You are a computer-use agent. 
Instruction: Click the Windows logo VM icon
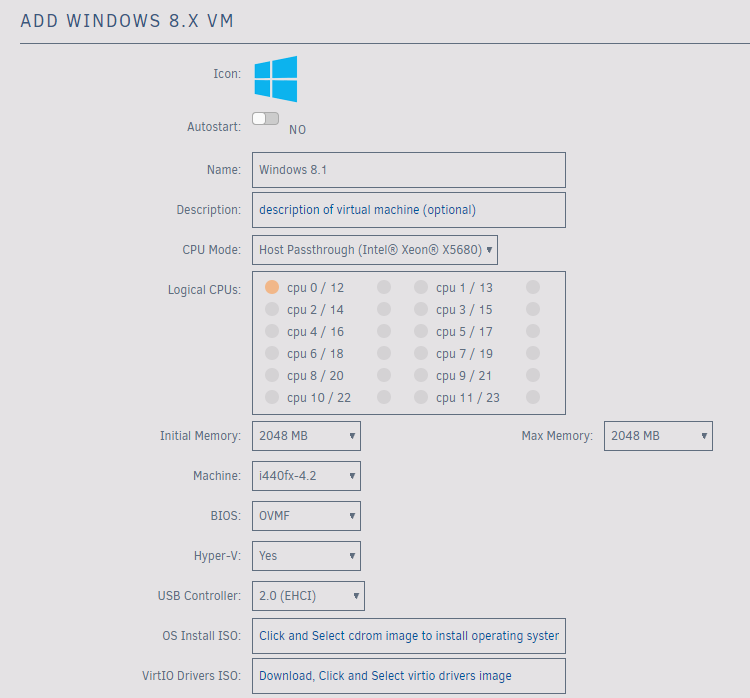coord(275,79)
